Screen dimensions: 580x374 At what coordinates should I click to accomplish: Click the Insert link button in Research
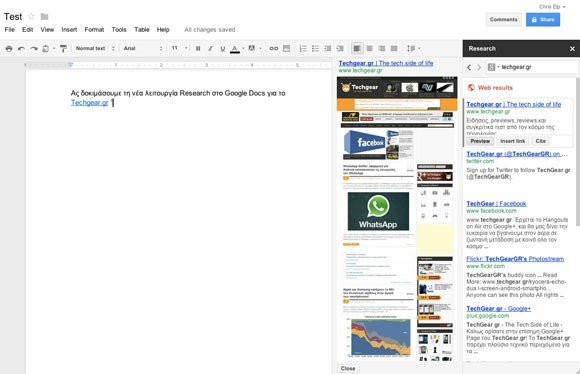pos(512,141)
